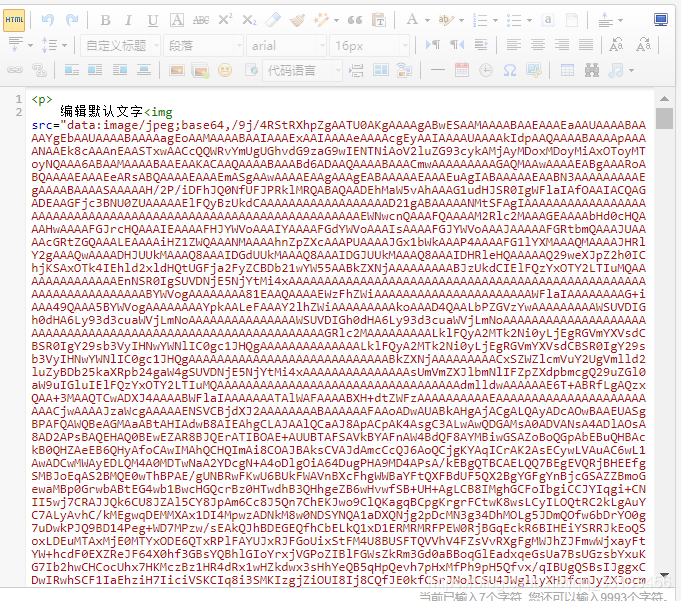This screenshot has width=681, height=601.
Task: Click the insert table grid icon
Action: pos(567,70)
